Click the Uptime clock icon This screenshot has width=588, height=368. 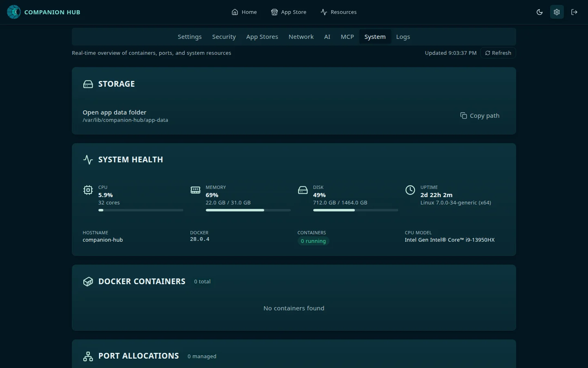pyautogui.click(x=410, y=190)
